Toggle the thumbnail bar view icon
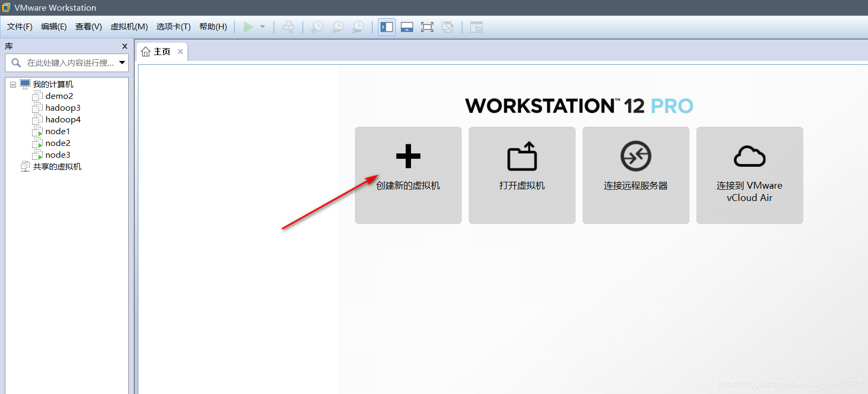 coord(407,27)
